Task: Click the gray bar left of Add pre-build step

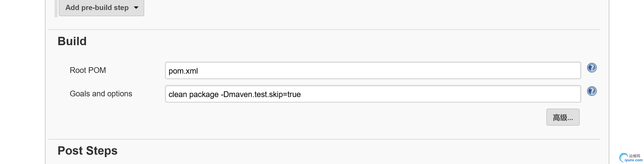Action: point(56,9)
